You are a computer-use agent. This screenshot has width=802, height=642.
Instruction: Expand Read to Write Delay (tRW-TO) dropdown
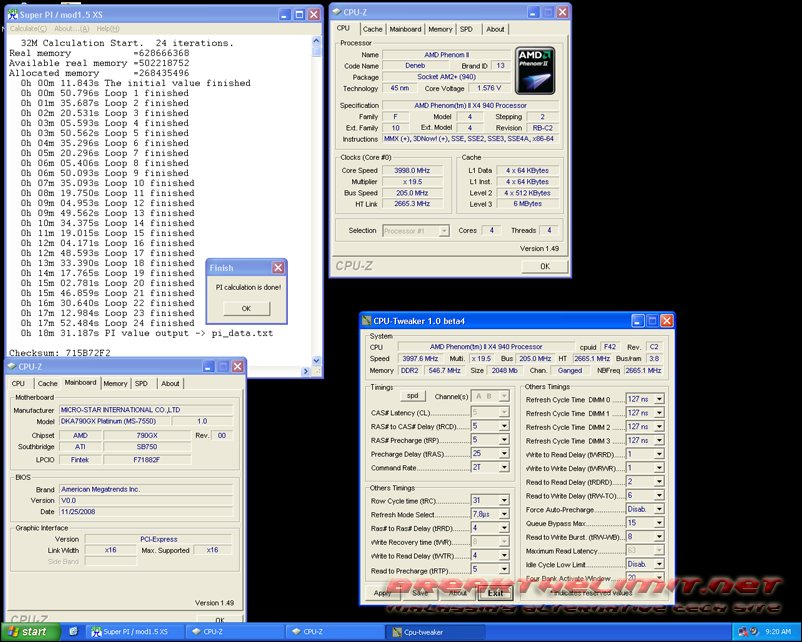pos(659,495)
